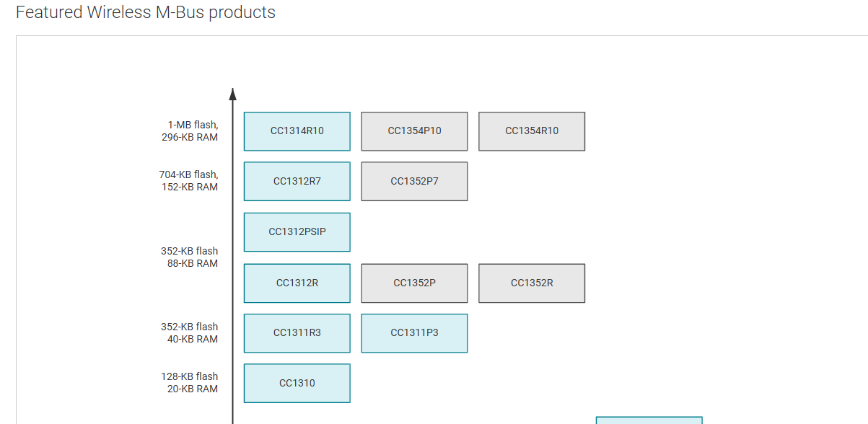This screenshot has height=424, width=868.
Task: Select the CC1352P product box
Action: [x=414, y=283]
